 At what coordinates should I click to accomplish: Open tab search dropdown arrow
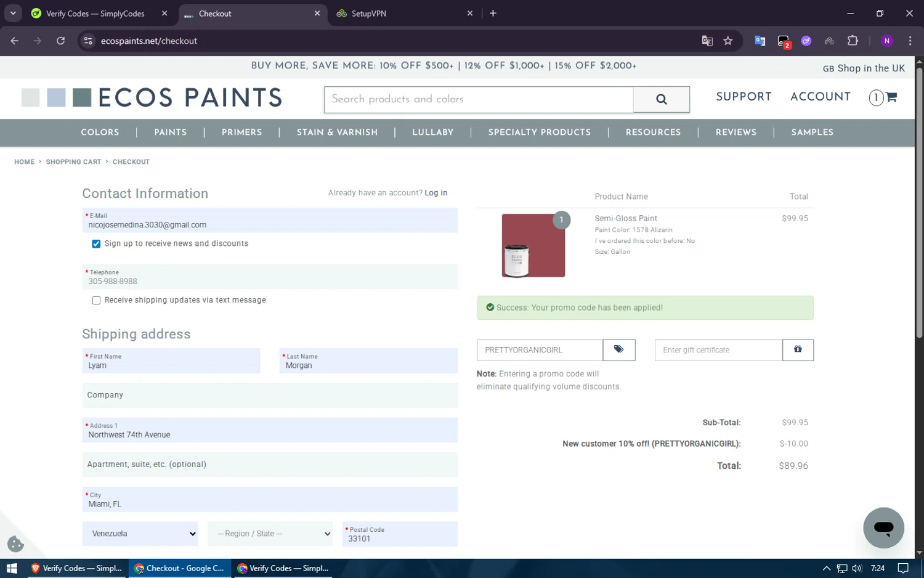tap(13, 13)
